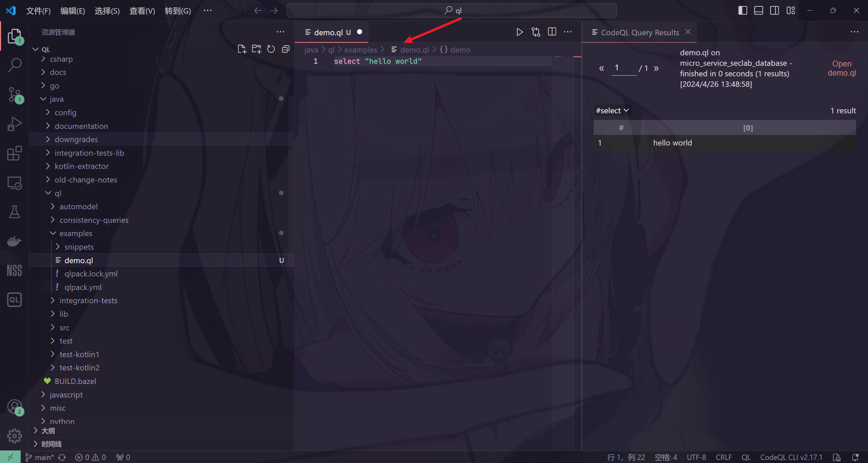This screenshot has height=463, width=868.
Task: Open the NSS sidebar view
Action: pos(14,270)
